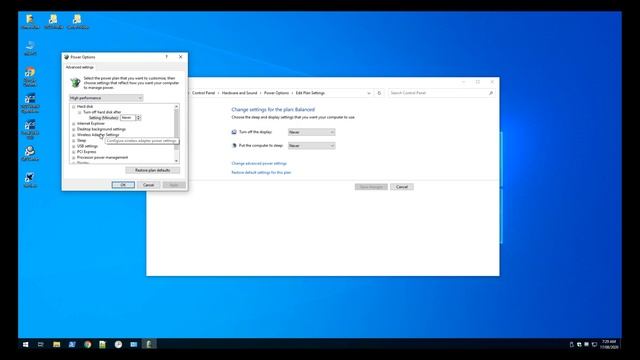Screen dimensions: 640x360
Task: Select Processor power management tree label
Action: pos(102,158)
